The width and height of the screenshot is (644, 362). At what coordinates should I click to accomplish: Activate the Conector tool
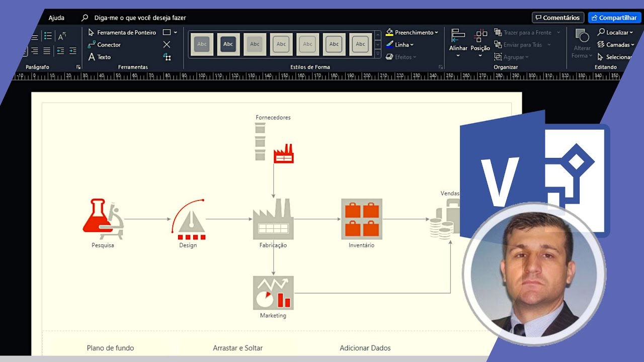(x=104, y=45)
